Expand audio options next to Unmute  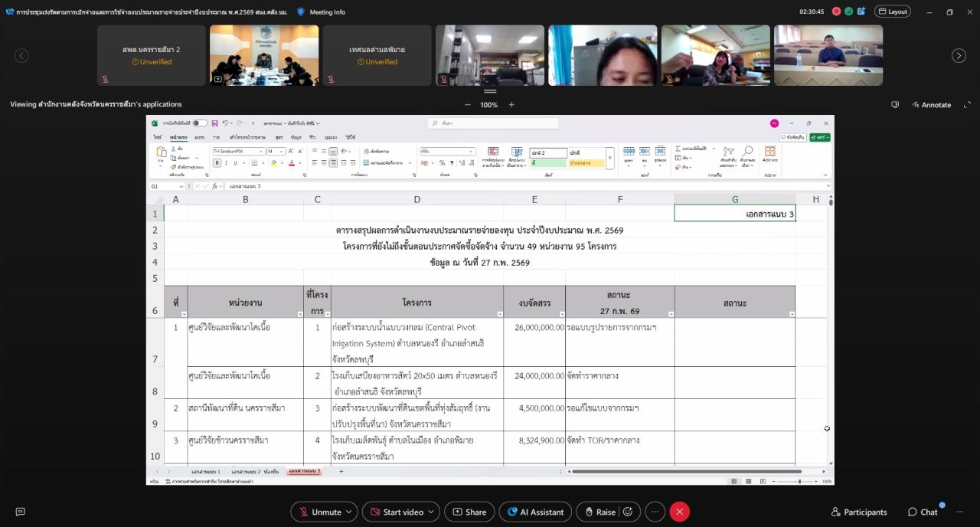point(349,512)
